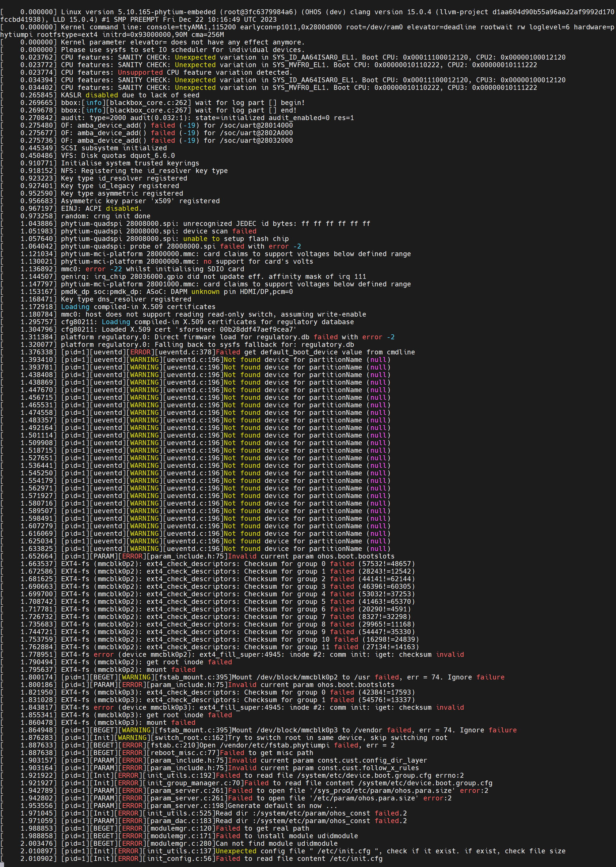Select "probe of 28008000.spi failed with error -2"
The image size is (616, 867).
(x=215, y=247)
